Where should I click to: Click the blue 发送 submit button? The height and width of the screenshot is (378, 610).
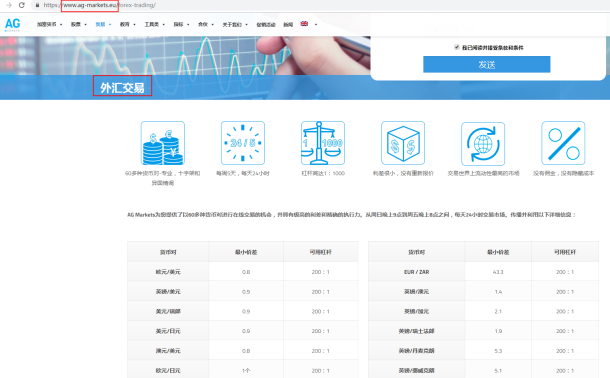[x=487, y=64]
